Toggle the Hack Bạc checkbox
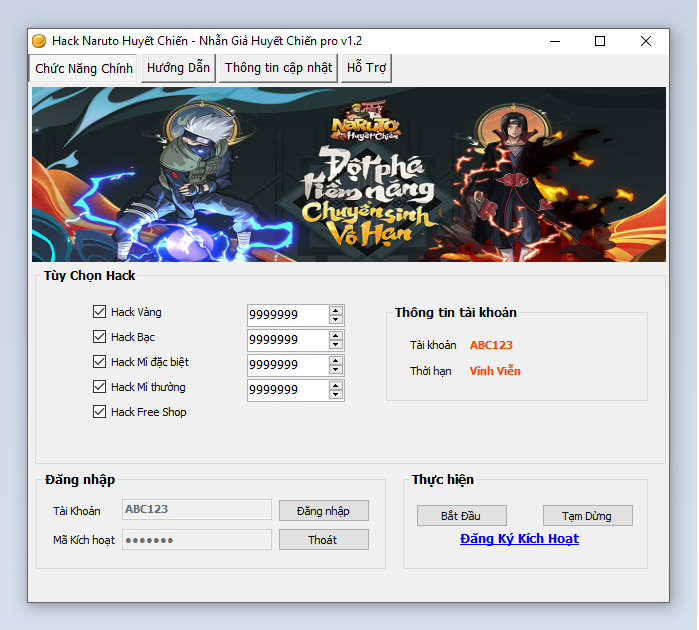Viewport: 699px width, 630px height. click(x=99, y=337)
